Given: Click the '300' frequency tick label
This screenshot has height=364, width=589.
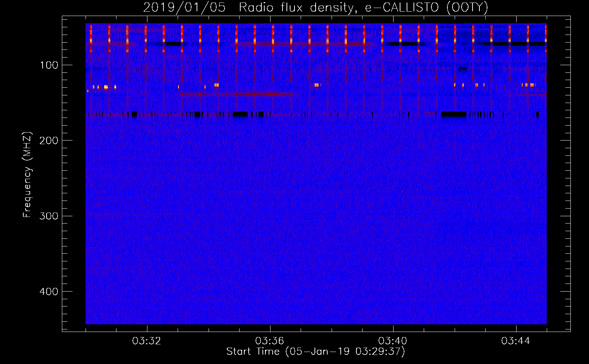Looking at the screenshot, I should (49, 216).
